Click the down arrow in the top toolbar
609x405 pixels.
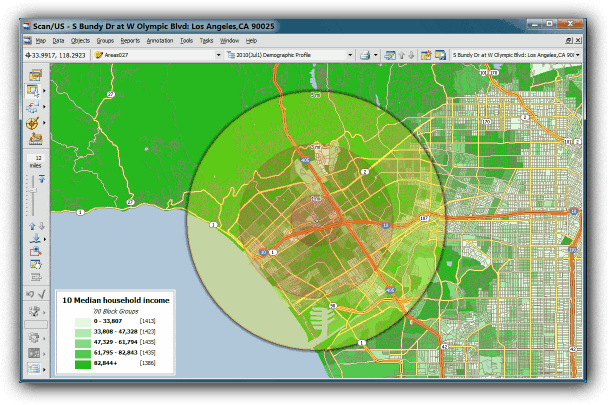pyautogui.click(x=411, y=55)
